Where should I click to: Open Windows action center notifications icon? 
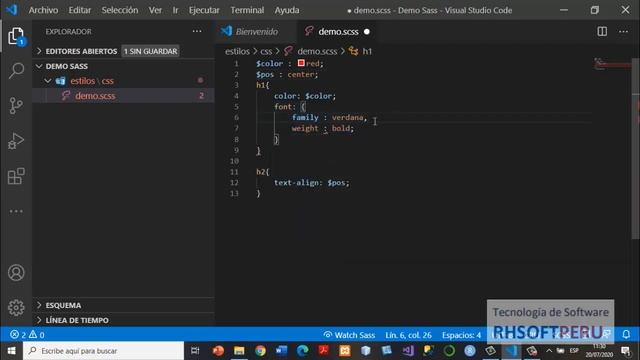(x=626, y=351)
